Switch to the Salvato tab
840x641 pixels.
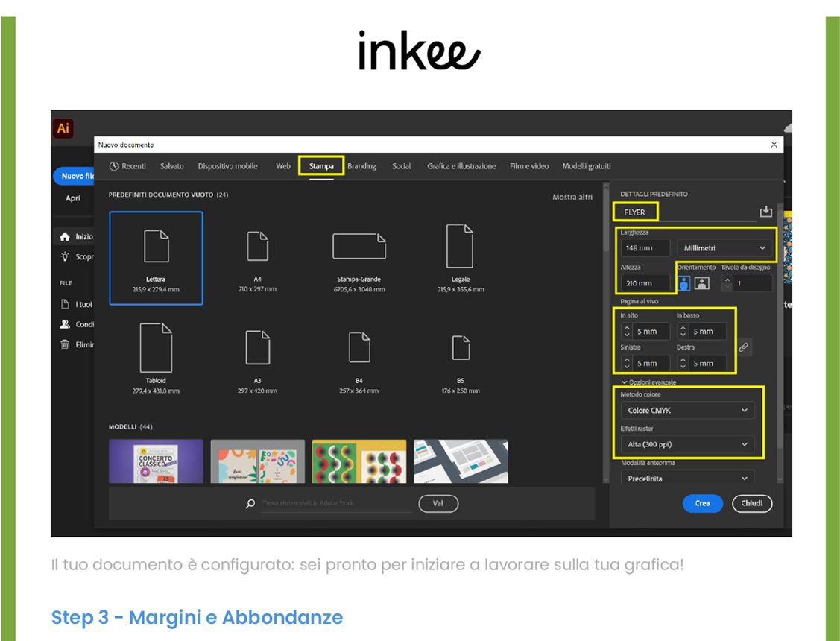pyautogui.click(x=172, y=166)
